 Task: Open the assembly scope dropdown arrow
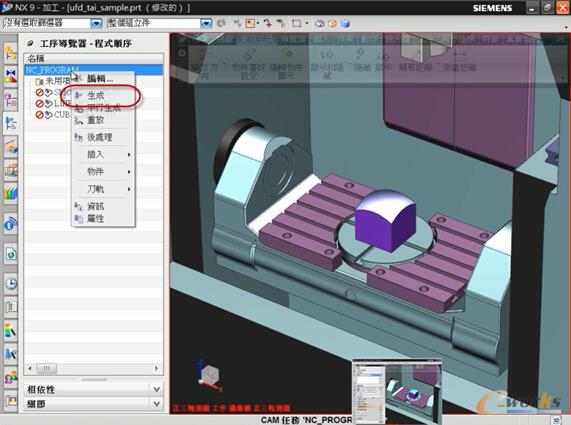[x=206, y=24]
